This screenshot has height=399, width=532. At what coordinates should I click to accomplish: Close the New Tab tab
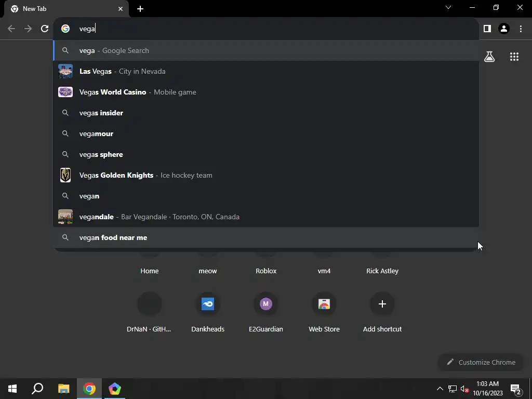(121, 9)
